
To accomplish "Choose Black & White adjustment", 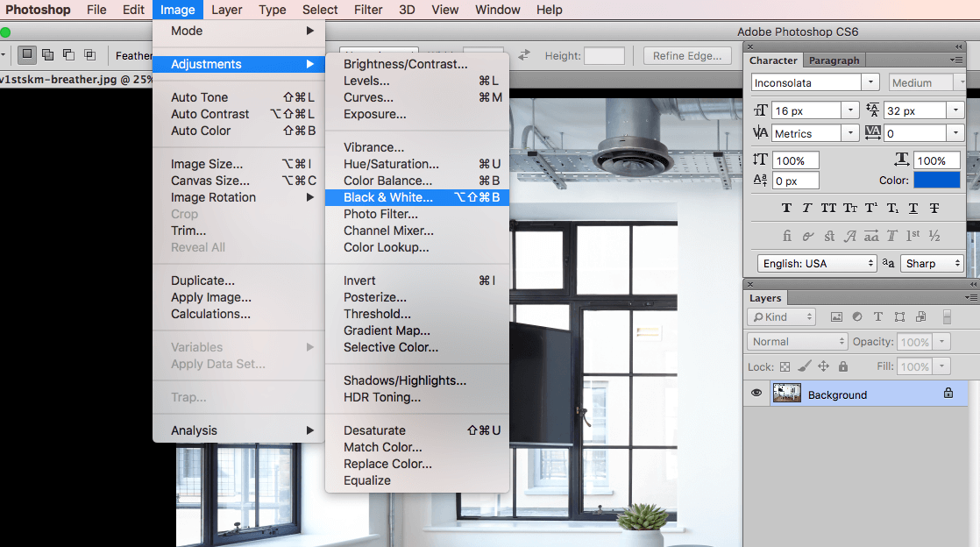I will pos(417,197).
